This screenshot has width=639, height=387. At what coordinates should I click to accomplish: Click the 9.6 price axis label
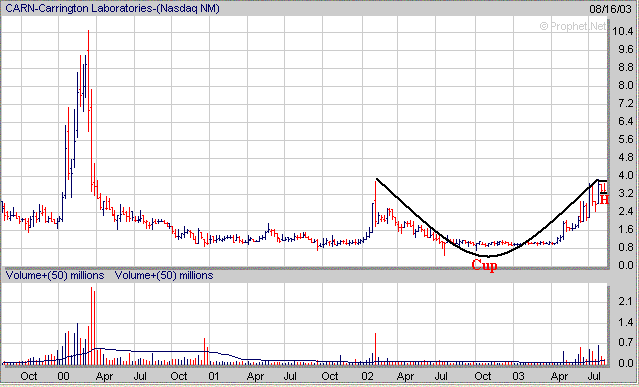(x=626, y=49)
